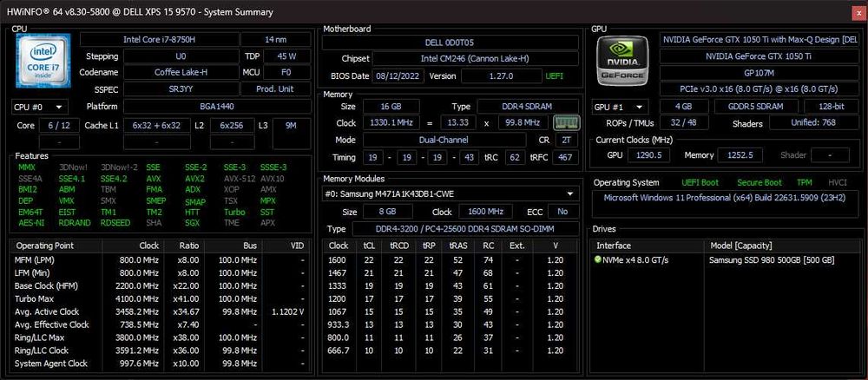The height and width of the screenshot is (380, 868).
Task: Click the tRFC 467 value
Action: [x=565, y=157]
